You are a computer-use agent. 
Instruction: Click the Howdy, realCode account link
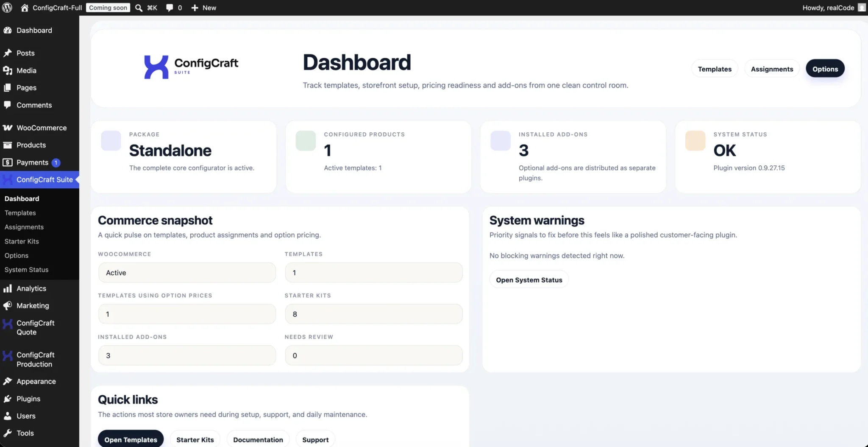pos(828,8)
